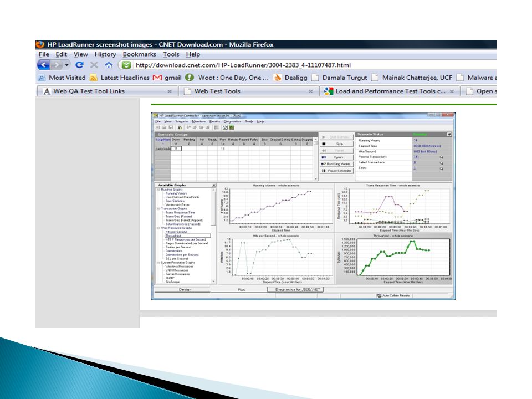The width and height of the screenshot is (532, 399).
Task: Open the Firefox History menu
Action: pos(105,54)
